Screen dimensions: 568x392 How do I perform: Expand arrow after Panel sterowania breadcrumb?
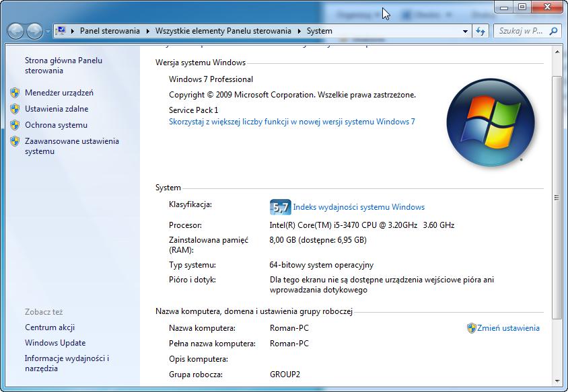pyautogui.click(x=148, y=31)
